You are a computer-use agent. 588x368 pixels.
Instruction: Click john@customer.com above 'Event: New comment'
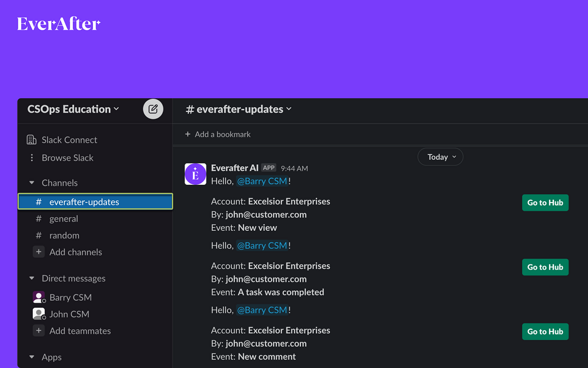coord(266,344)
